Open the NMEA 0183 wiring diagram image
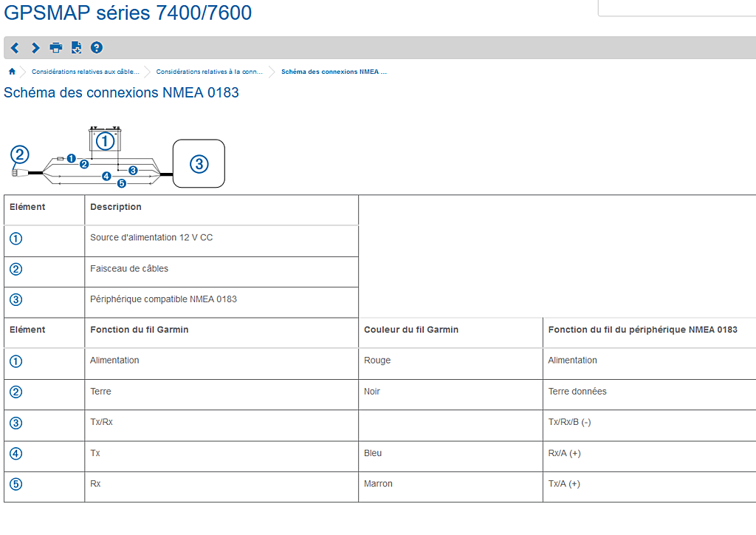 click(x=117, y=157)
